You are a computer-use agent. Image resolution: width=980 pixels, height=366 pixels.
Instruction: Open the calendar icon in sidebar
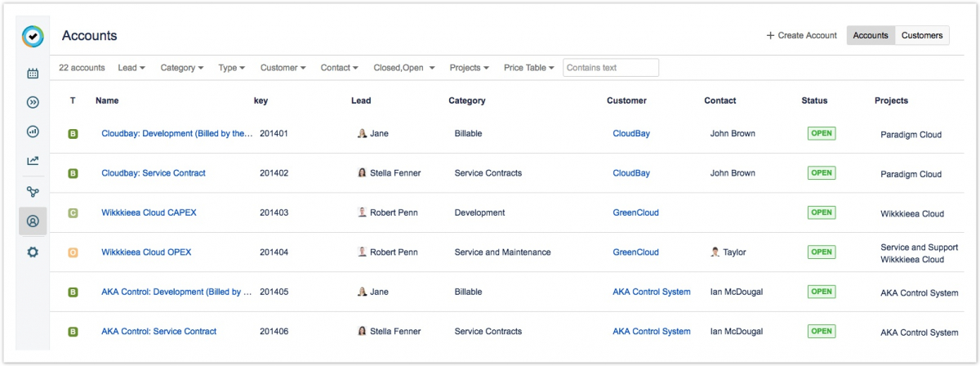[x=33, y=74]
